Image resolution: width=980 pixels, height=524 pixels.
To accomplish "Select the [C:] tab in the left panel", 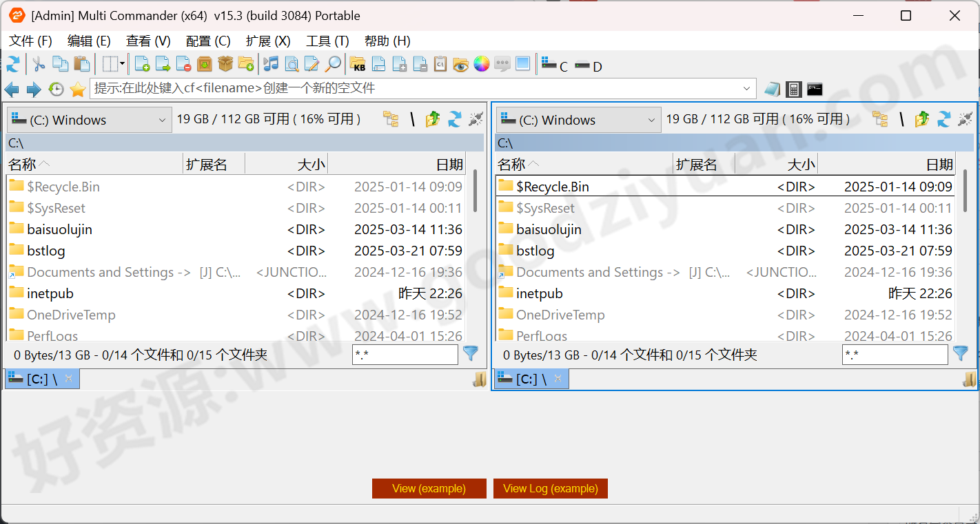I will coord(40,378).
